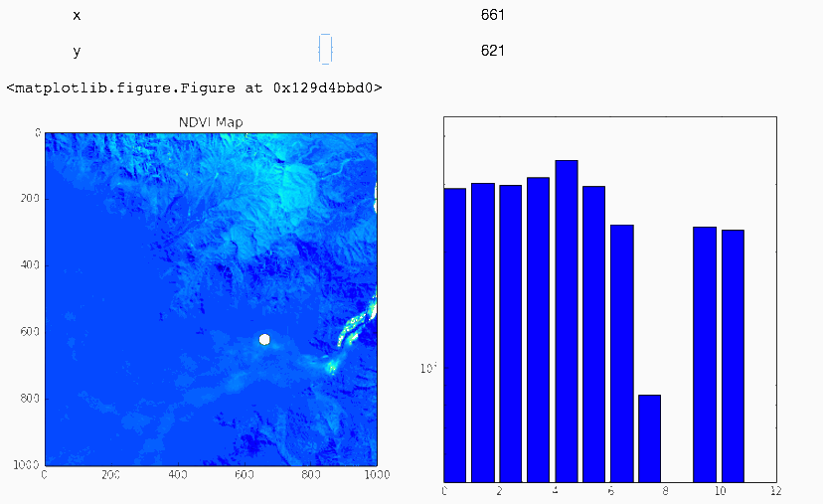Image resolution: width=823 pixels, height=504 pixels.
Task: Click the y slider handle
Action: tap(325, 50)
